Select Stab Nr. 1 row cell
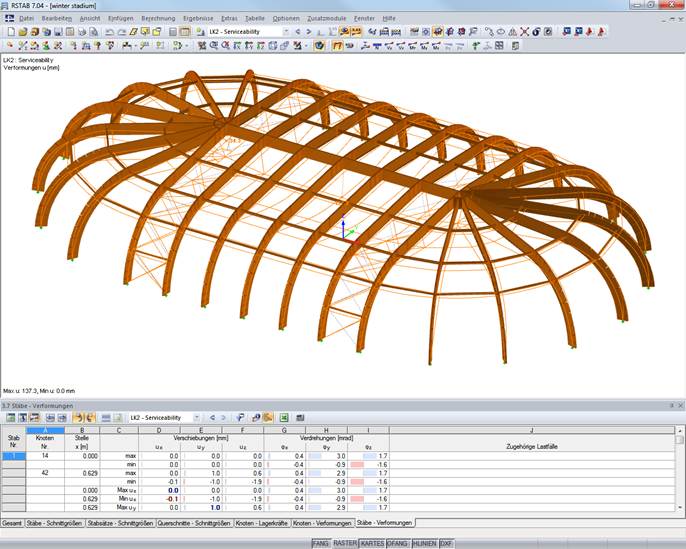Screen dimensions: 686x549 click(x=13, y=456)
